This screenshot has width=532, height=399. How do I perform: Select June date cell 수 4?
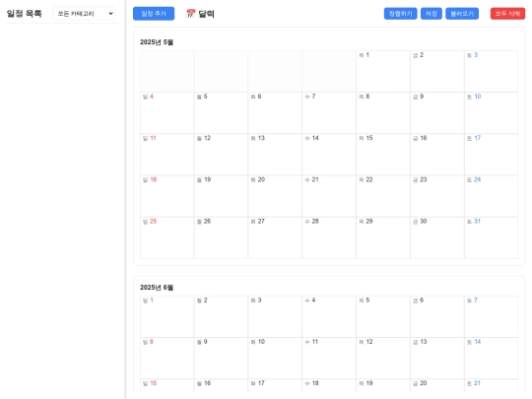329,316
